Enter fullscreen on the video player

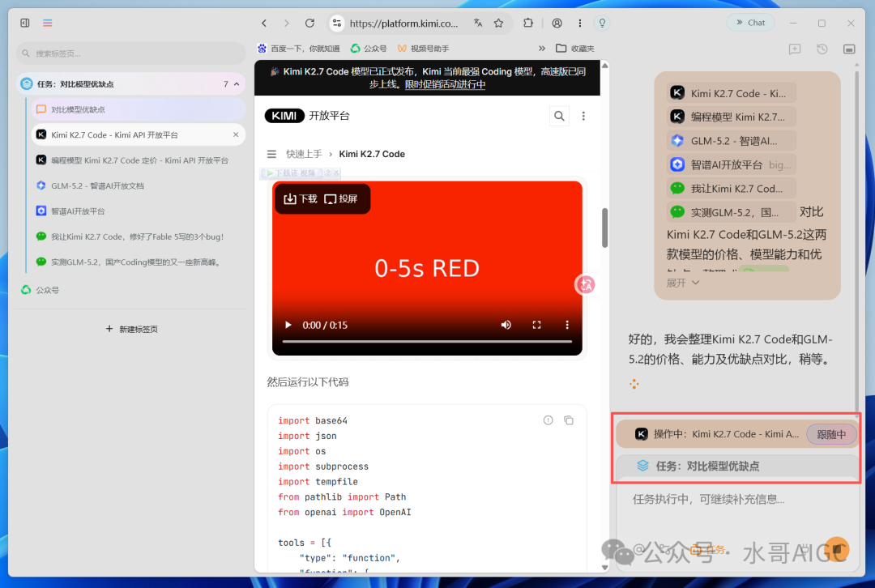(x=536, y=325)
